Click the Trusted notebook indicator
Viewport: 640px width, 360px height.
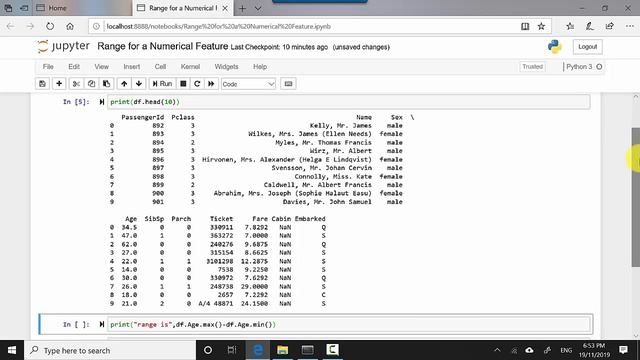point(532,67)
